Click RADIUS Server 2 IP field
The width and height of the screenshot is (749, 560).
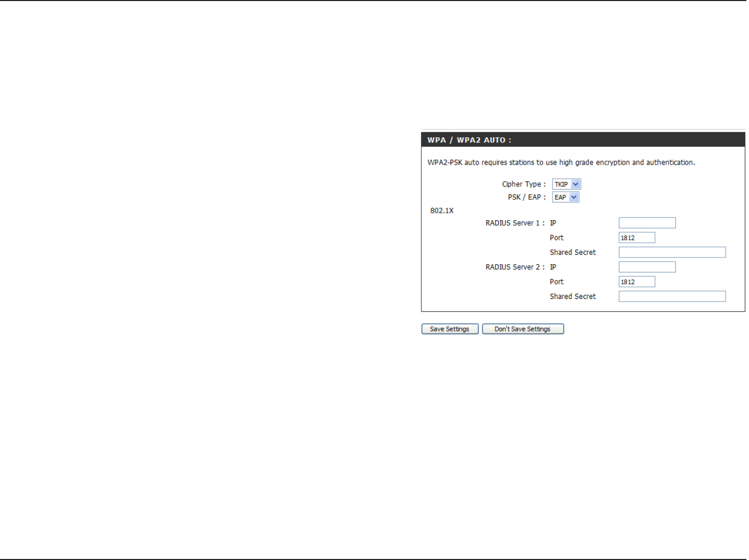(647, 267)
